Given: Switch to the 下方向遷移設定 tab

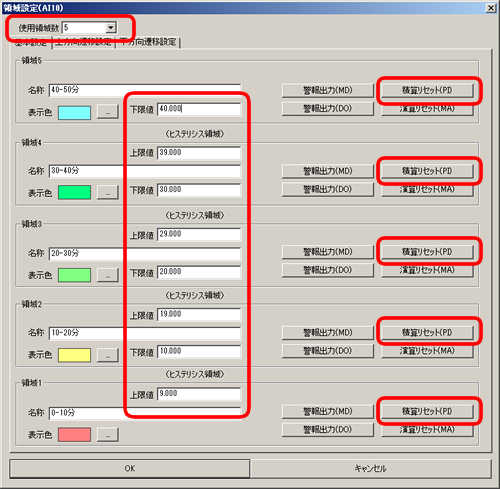Looking at the screenshot, I should 148,42.
